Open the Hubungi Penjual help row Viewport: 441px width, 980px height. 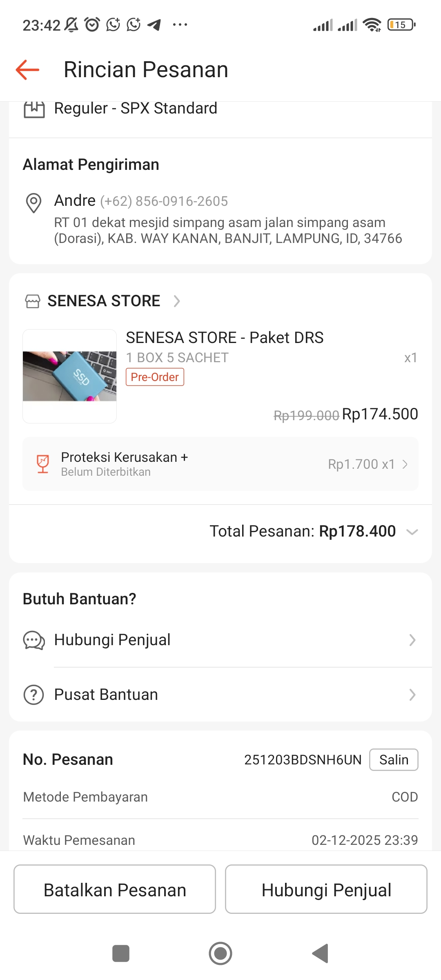coord(220,640)
